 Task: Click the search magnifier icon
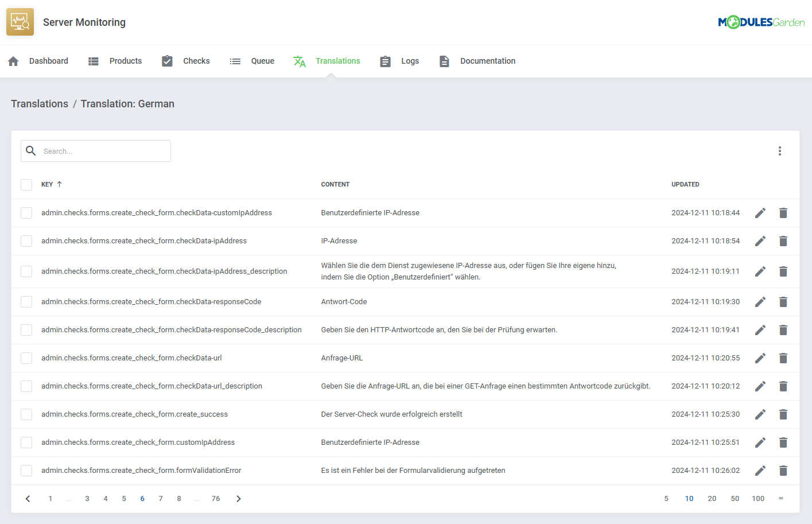click(31, 150)
